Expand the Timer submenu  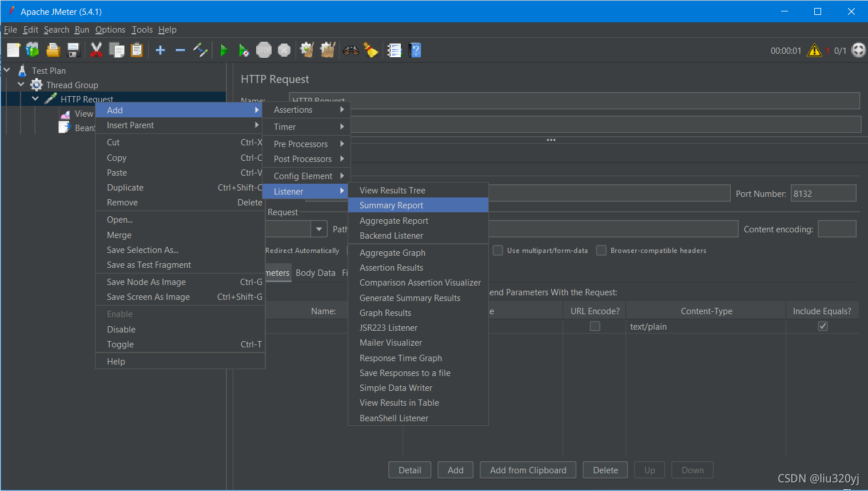pos(306,127)
